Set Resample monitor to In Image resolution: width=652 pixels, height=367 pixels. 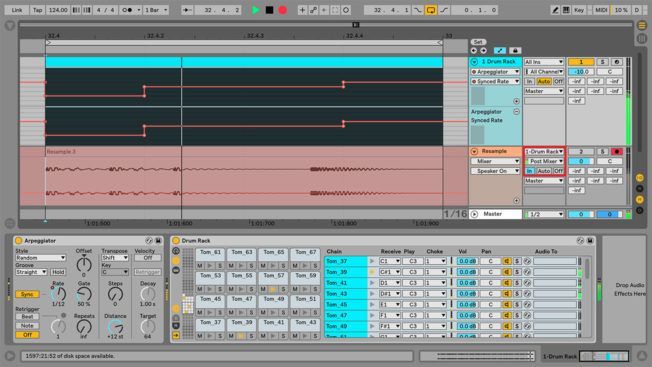[x=529, y=171]
